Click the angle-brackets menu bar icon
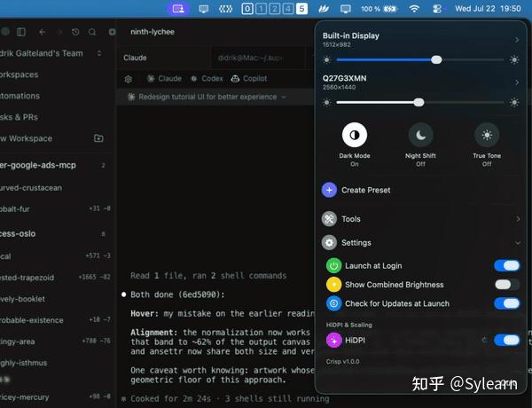The height and width of the screenshot is (408, 532). 225,9
